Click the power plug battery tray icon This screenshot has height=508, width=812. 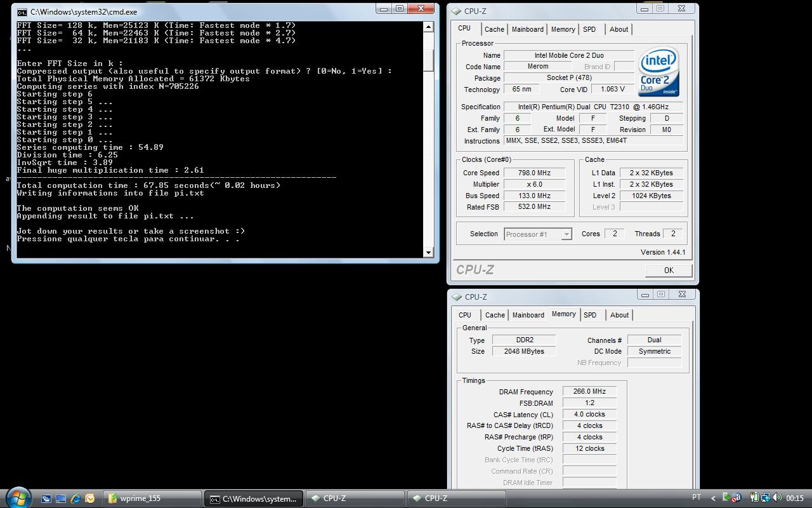754,498
